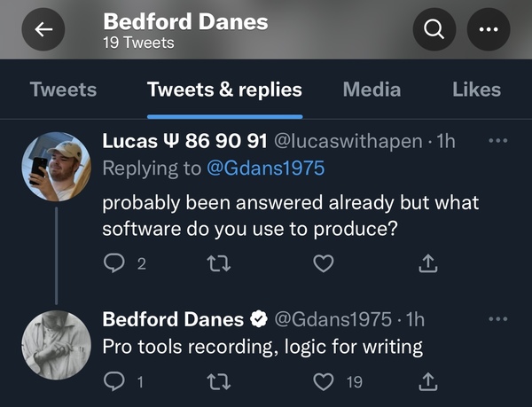Screen dimensions: 532x407
Task: Open search with magnifying glass icon
Action: click(434, 29)
